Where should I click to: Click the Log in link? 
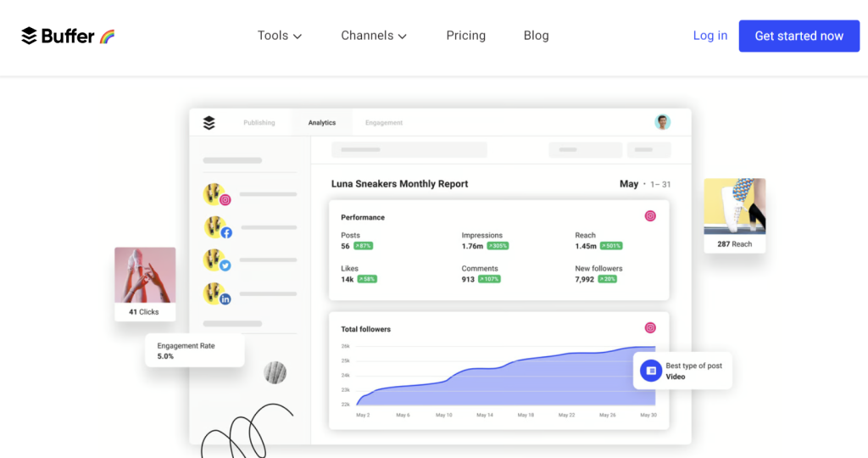(710, 36)
